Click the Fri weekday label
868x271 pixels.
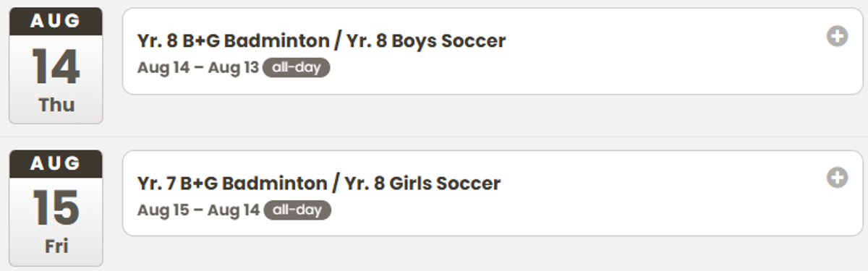(56, 246)
